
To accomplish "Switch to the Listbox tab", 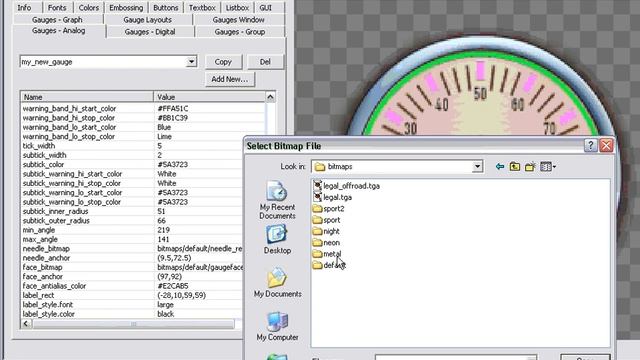I will [237, 7].
